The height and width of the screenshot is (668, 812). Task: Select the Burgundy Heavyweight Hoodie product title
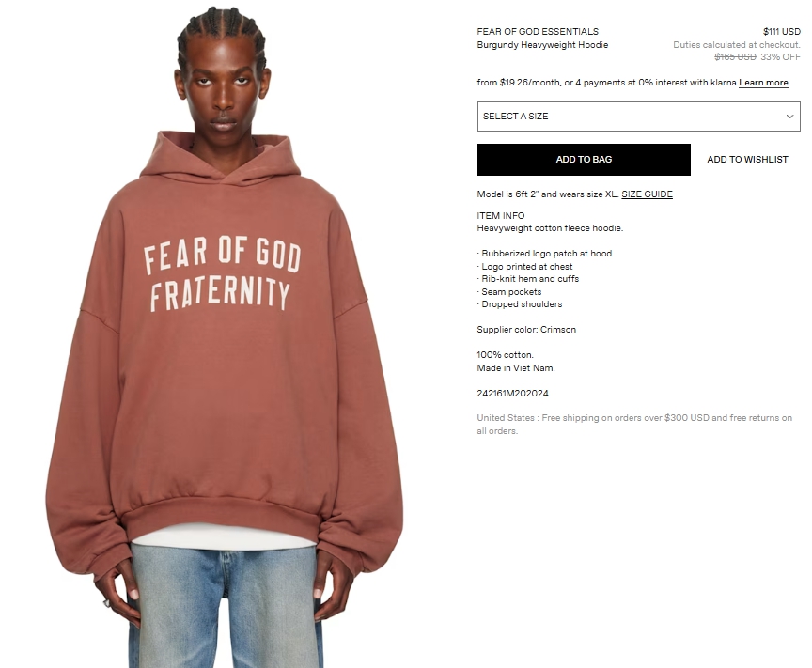click(542, 45)
